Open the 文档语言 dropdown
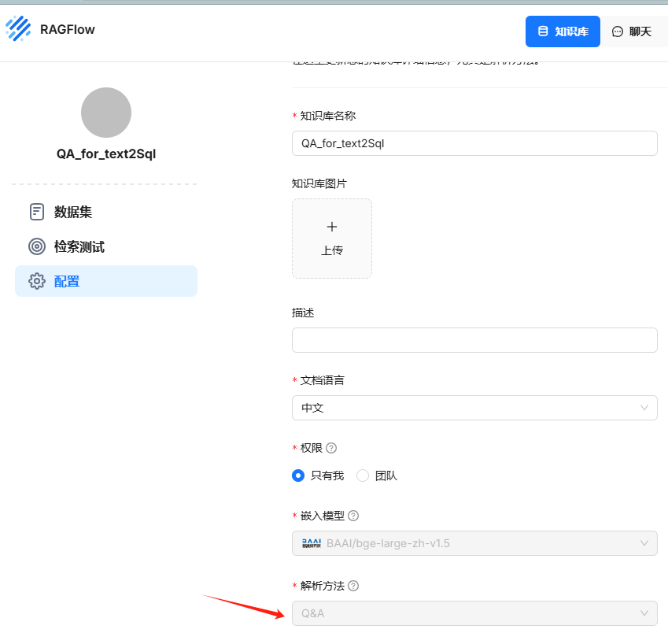Screen dimensions: 668x644 coord(647,408)
